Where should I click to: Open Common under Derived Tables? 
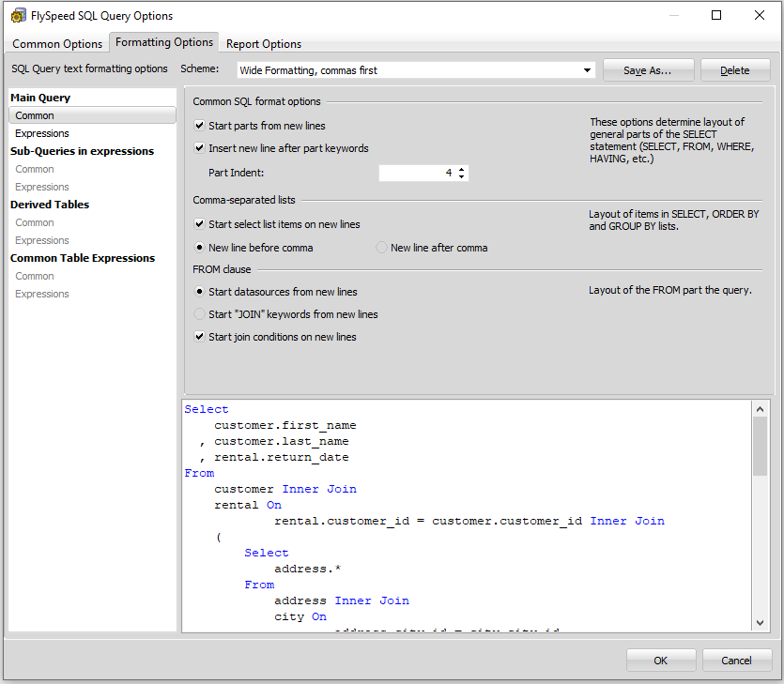[35, 222]
